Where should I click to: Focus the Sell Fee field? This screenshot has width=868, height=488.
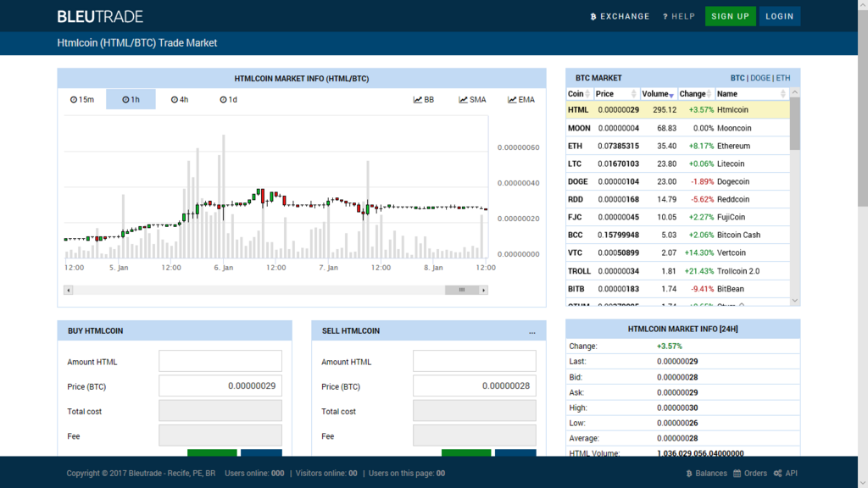coord(475,435)
